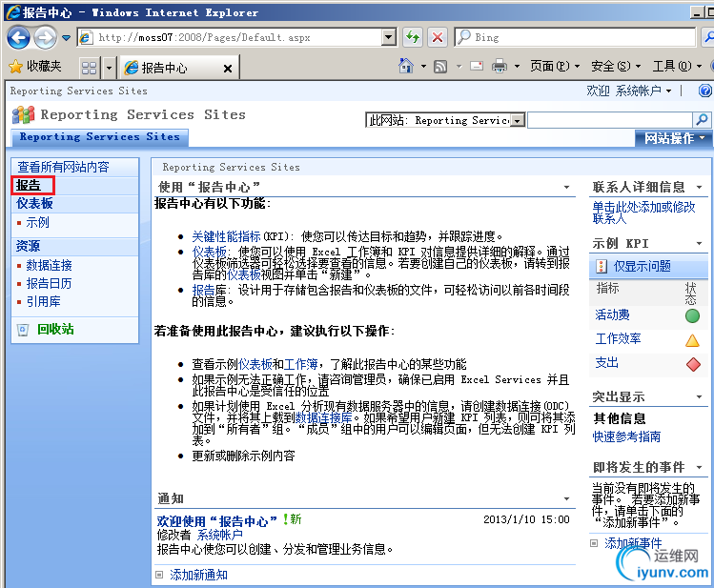Open the 工作簿 link in instructions
Image resolution: width=714 pixels, height=588 pixels.
pyautogui.click(x=300, y=364)
